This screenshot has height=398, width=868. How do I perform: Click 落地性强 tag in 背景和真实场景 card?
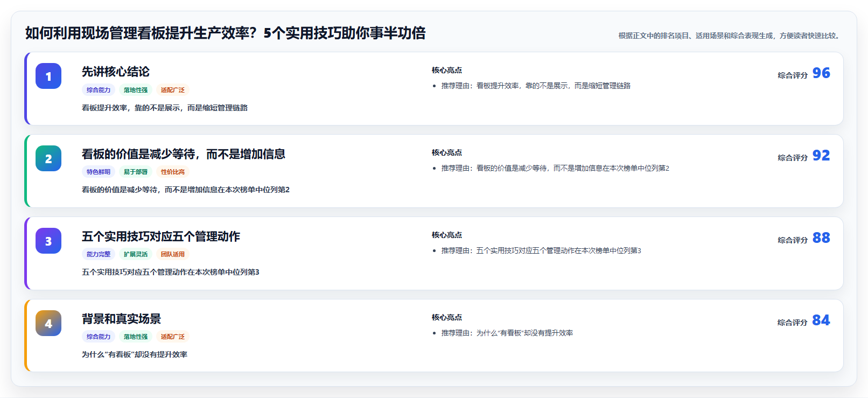[136, 337]
